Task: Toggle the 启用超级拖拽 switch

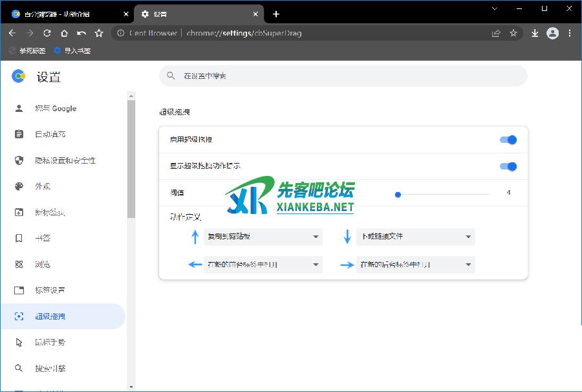Action: (x=508, y=140)
